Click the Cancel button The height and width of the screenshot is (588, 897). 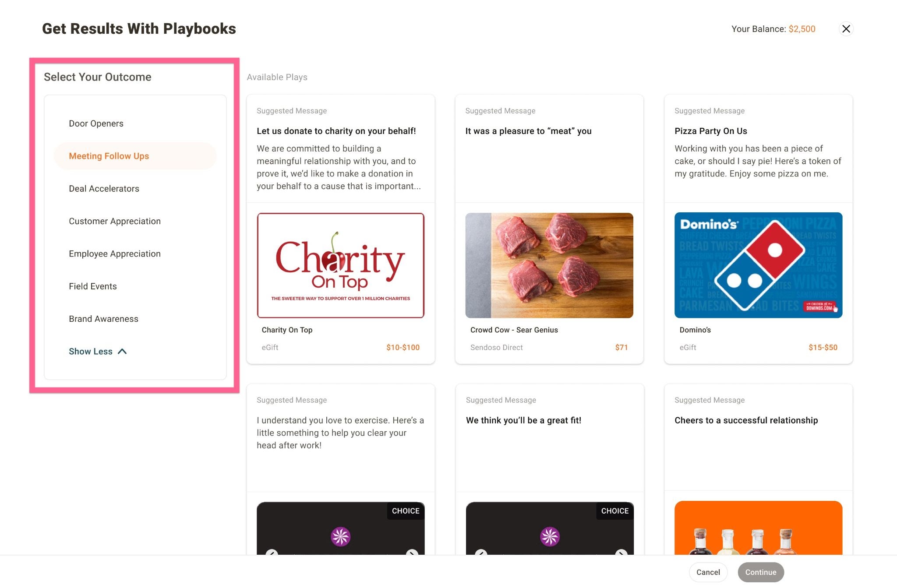(708, 572)
